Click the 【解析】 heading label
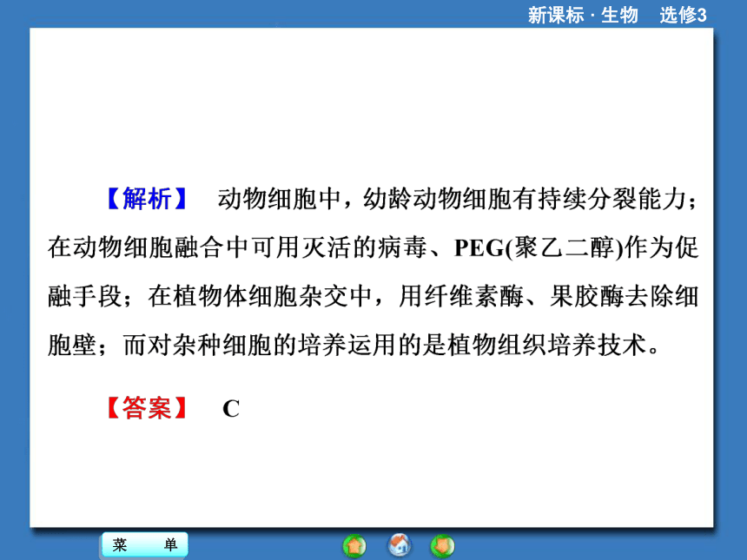The height and width of the screenshot is (560, 747). [x=146, y=199]
